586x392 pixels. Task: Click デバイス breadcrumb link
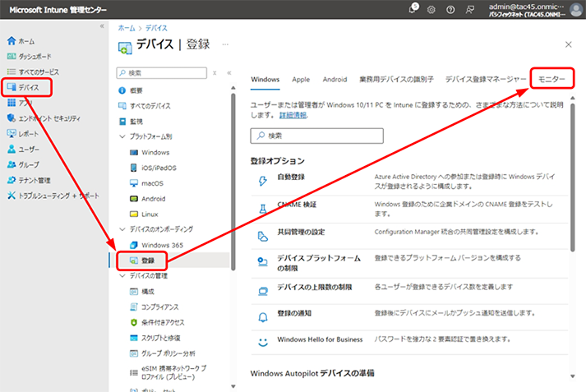click(x=156, y=28)
